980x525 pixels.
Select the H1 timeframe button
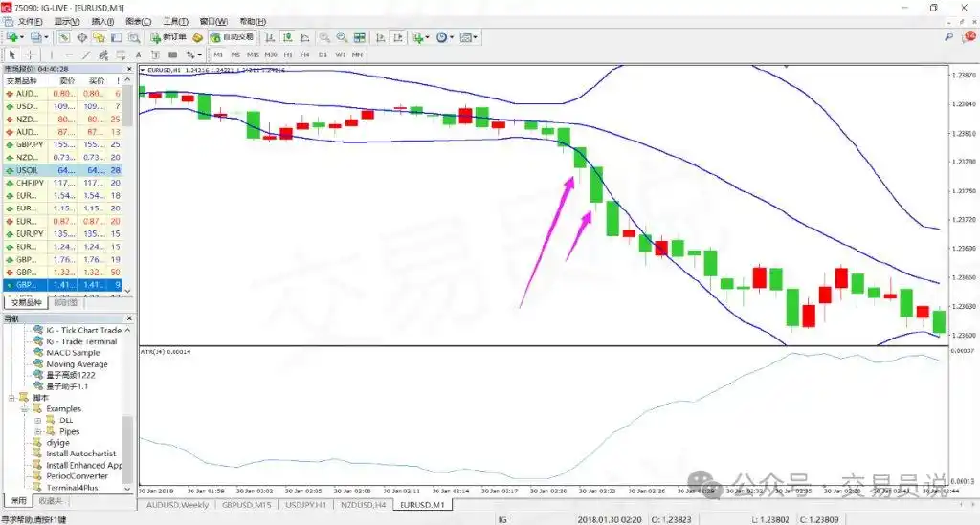click(x=289, y=55)
